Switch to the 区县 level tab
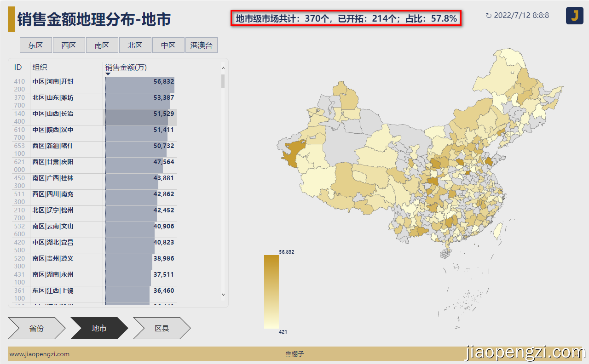Viewport: 589px width, 364px height. (x=162, y=328)
